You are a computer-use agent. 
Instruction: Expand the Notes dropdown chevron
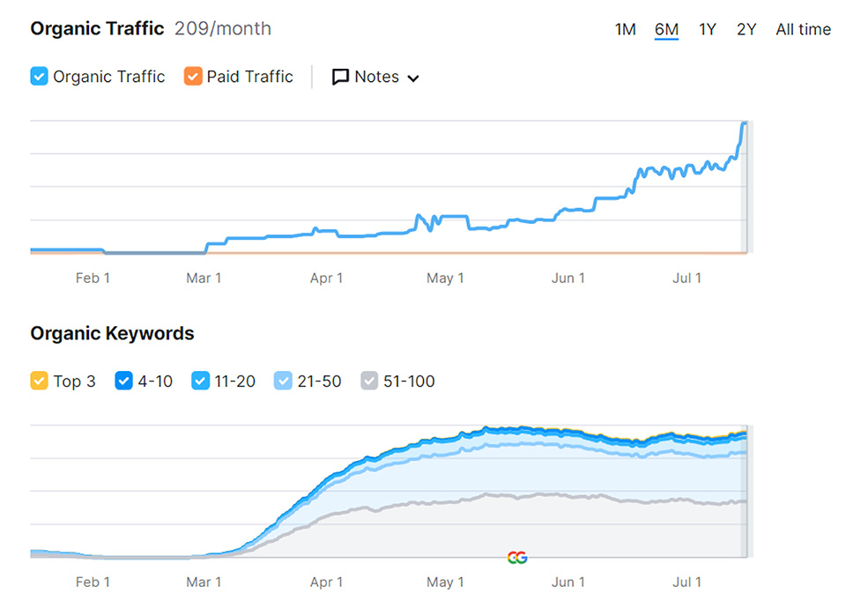(413, 78)
